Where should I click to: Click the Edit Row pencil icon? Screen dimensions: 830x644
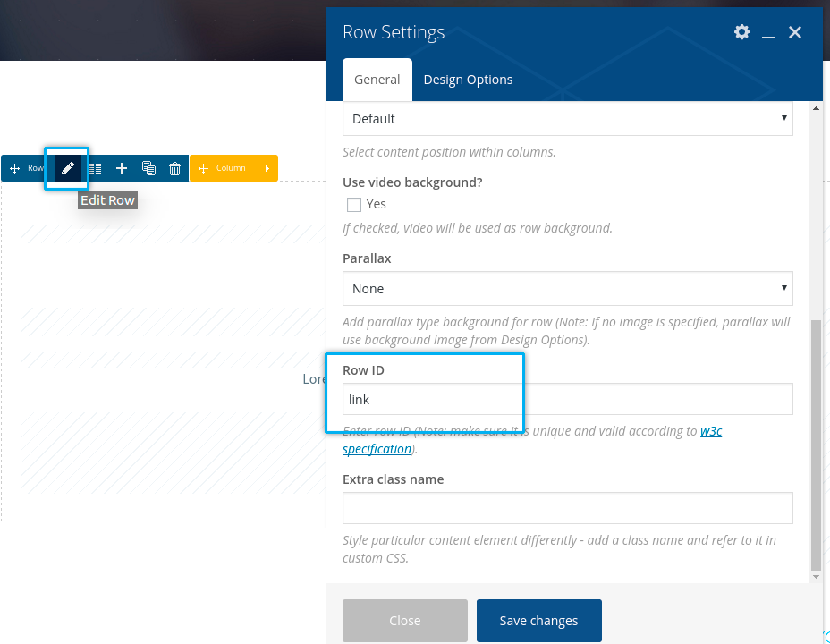point(67,168)
